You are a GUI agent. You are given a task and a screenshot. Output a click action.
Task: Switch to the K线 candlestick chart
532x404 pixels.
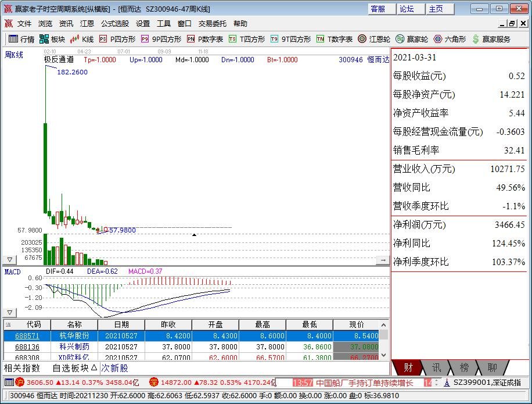[82, 39]
